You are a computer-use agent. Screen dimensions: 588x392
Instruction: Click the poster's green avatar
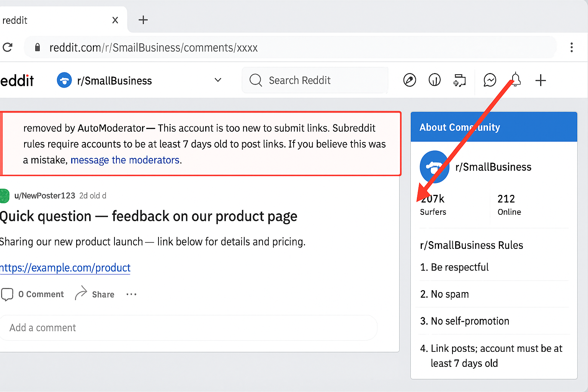(x=4, y=196)
